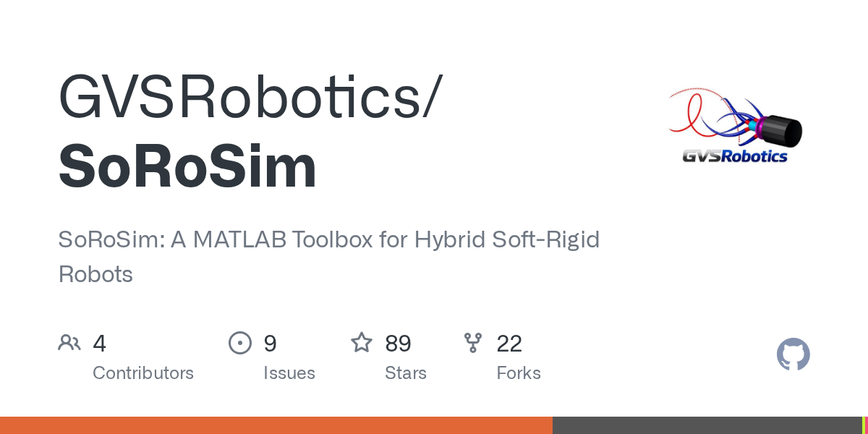Click the yellow-green sliver on language bar
The image size is (868, 434).
tap(864, 425)
